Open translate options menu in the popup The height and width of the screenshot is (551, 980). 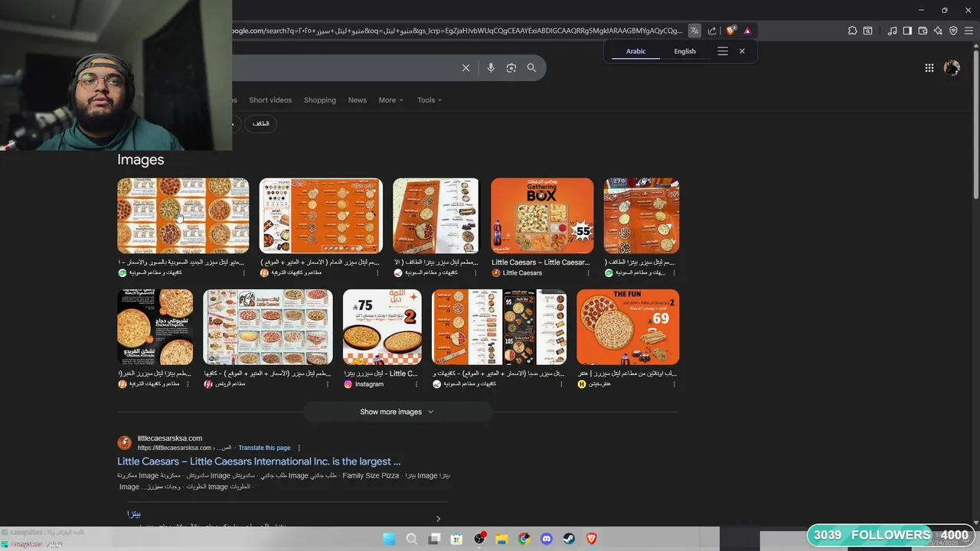pyautogui.click(x=722, y=51)
